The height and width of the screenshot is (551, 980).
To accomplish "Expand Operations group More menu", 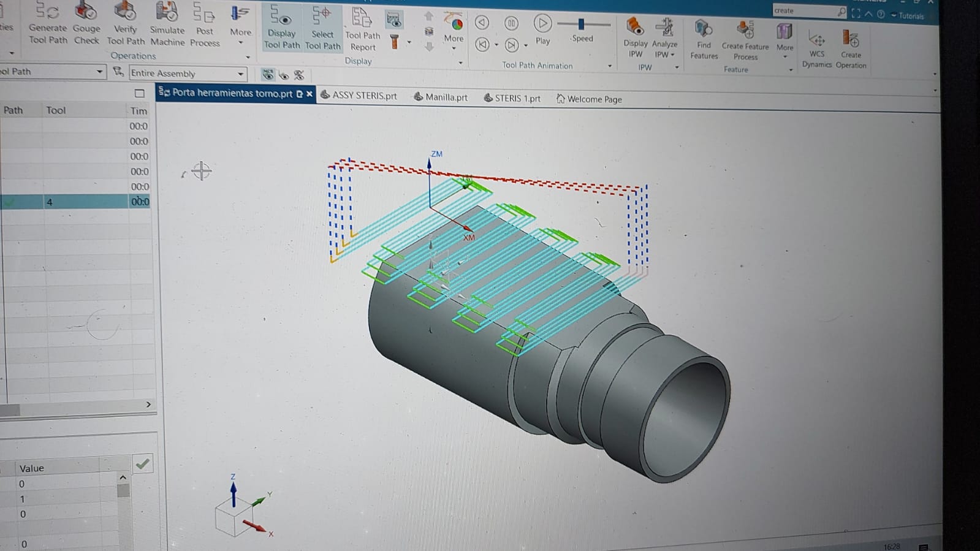I will (240, 27).
